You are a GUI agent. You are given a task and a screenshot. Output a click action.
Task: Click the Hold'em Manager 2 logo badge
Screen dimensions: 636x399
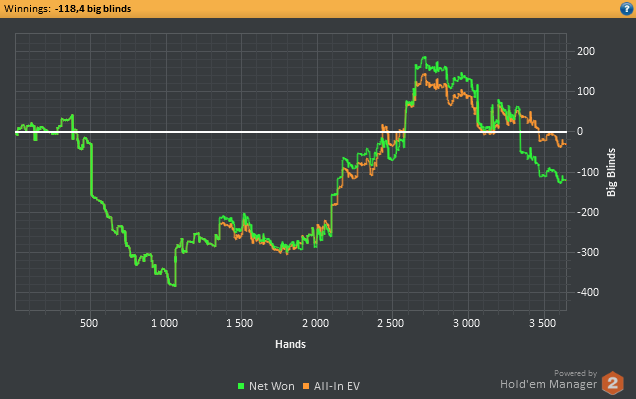point(612,382)
